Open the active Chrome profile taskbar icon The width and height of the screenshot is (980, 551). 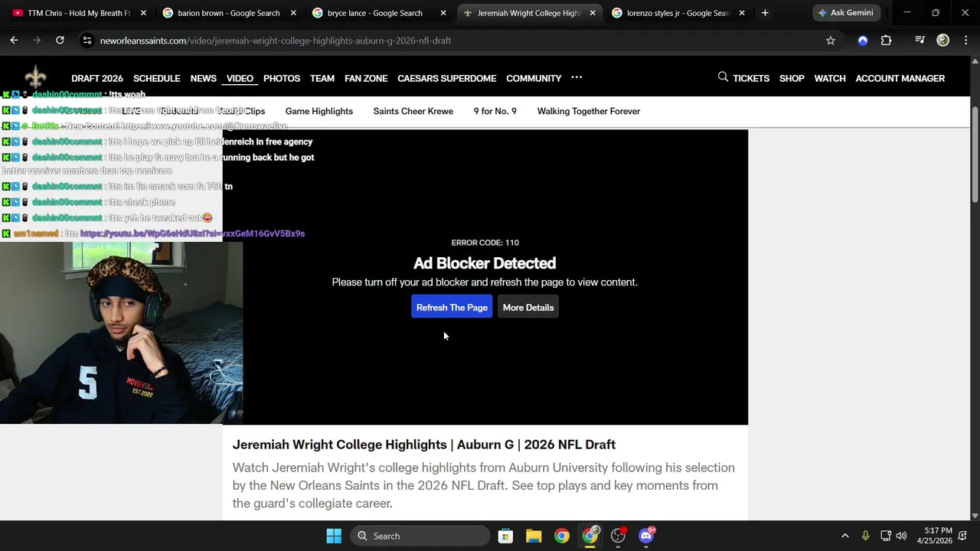(590, 536)
